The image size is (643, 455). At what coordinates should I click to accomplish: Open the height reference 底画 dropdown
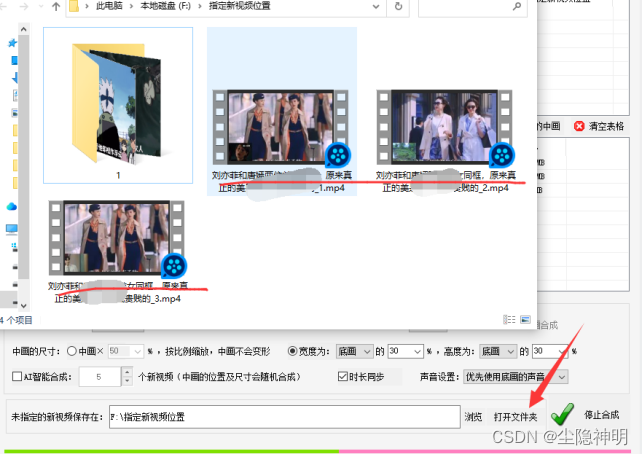tap(498, 351)
